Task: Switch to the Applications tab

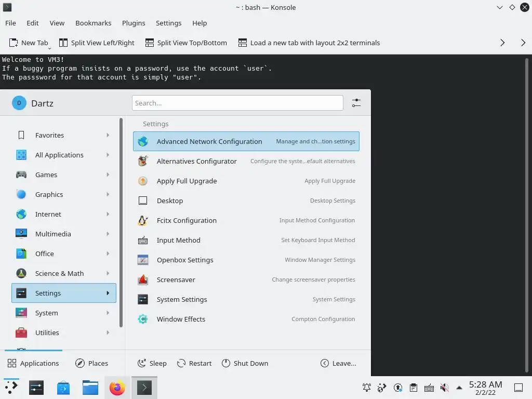Action: [33, 363]
